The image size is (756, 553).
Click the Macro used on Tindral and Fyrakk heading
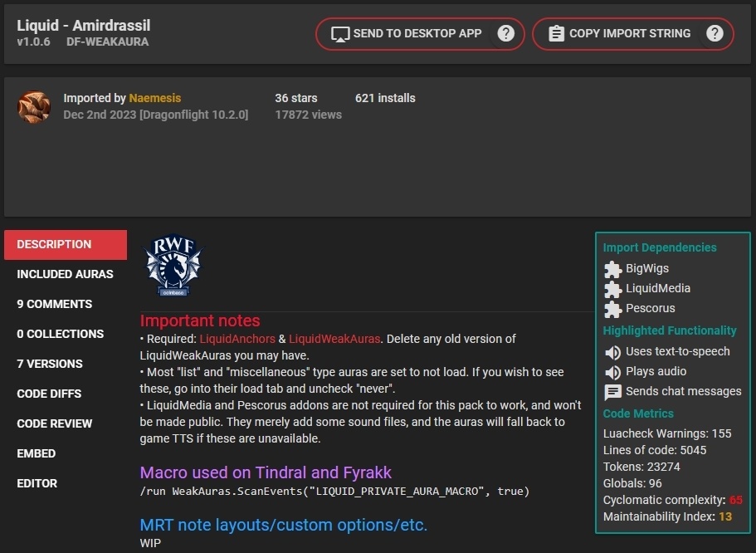pos(266,472)
